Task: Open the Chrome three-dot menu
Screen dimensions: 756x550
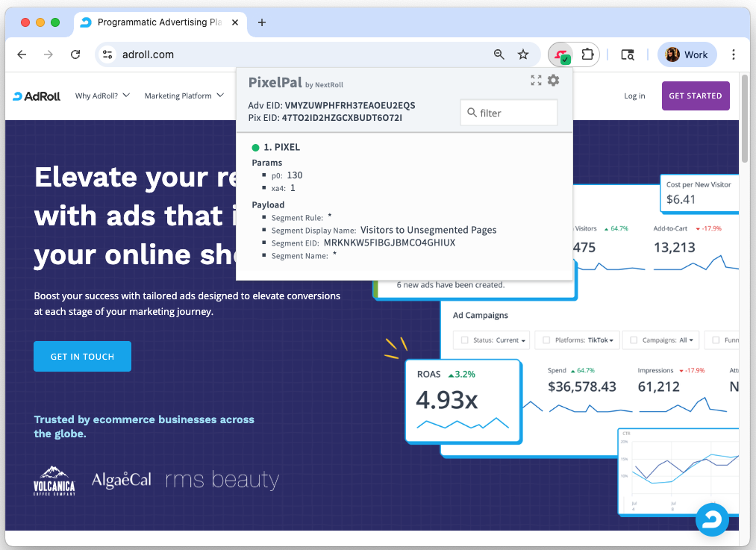Action: click(734, 54)
